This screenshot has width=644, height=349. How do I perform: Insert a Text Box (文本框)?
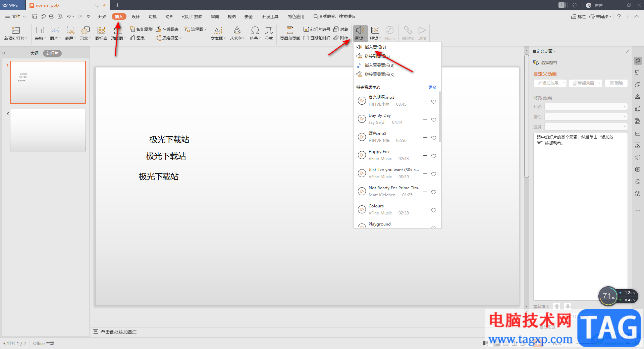coord(218,33)
